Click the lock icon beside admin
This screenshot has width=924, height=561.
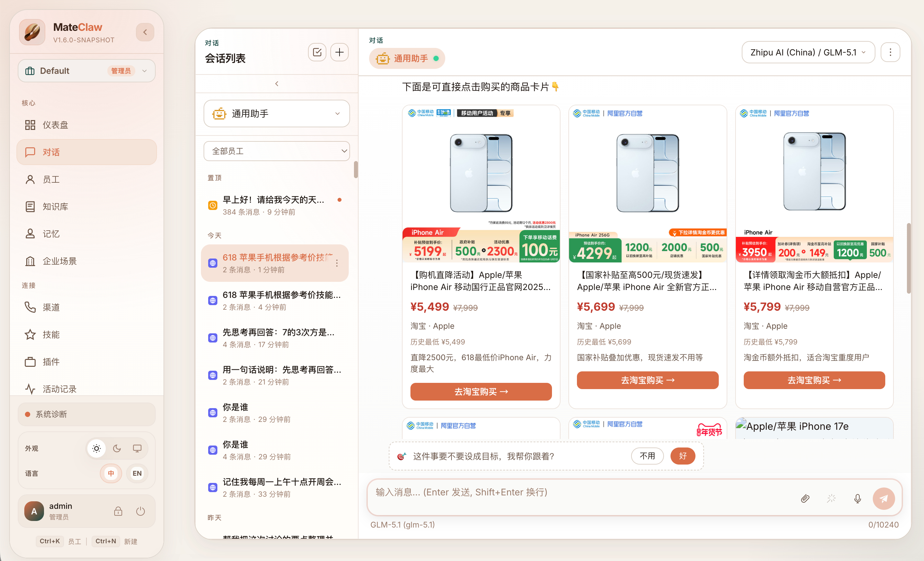click(x=118, y=511)
